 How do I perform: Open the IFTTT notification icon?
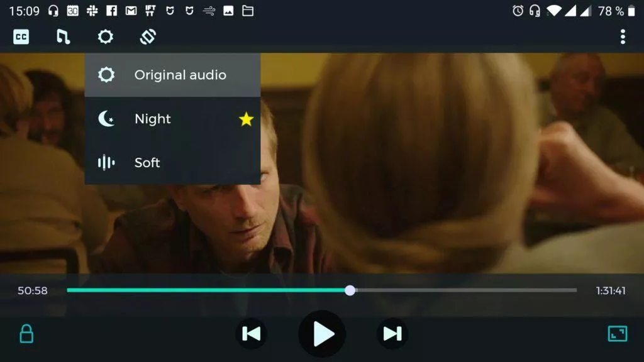150,11
